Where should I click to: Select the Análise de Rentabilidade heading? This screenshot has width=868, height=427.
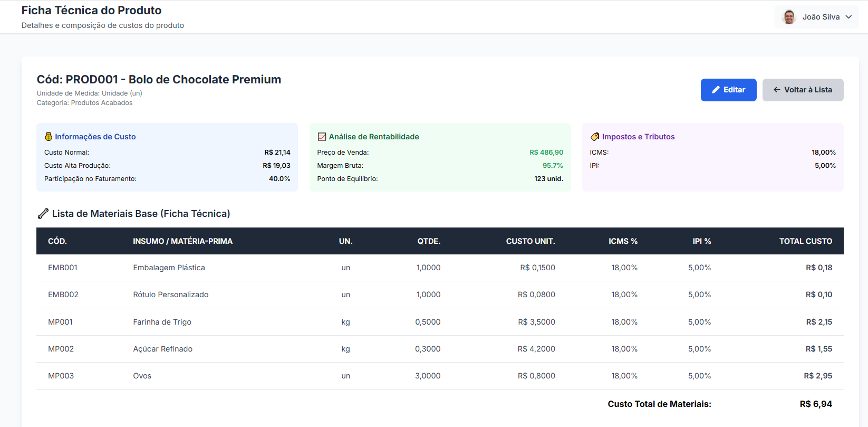(374, 137)
